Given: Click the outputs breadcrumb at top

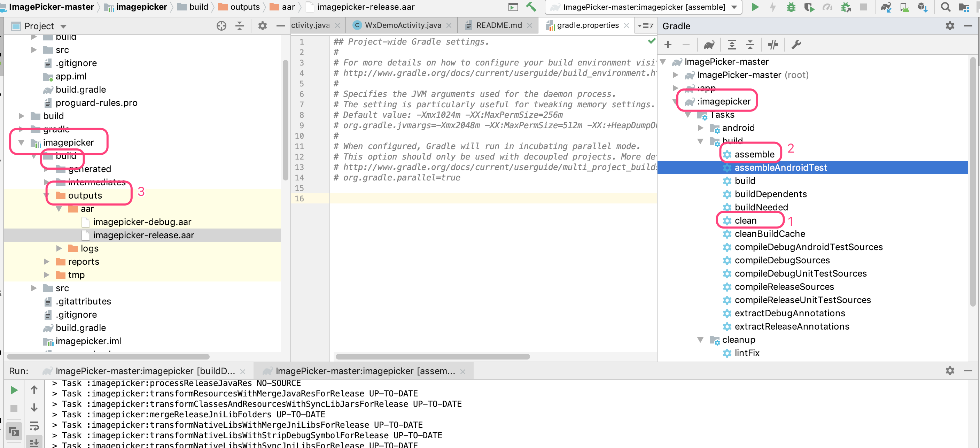Looking at the screenshot, I should [x=239, y=7].
